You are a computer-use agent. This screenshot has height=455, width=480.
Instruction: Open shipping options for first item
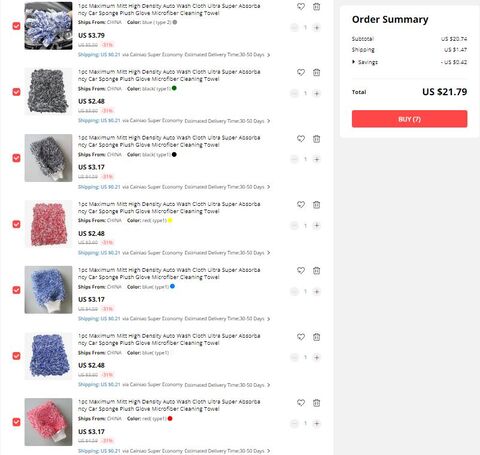click(x=174, y=55)
